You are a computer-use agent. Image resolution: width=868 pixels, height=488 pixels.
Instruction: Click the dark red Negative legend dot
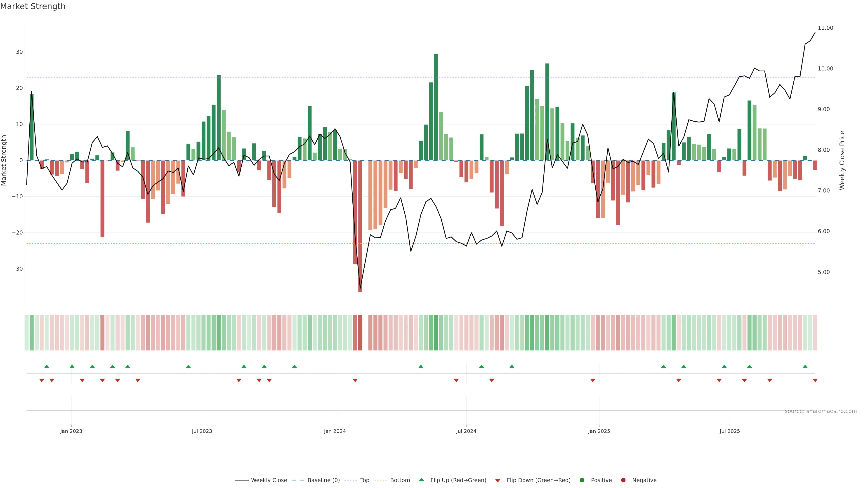tap(623, 480)
